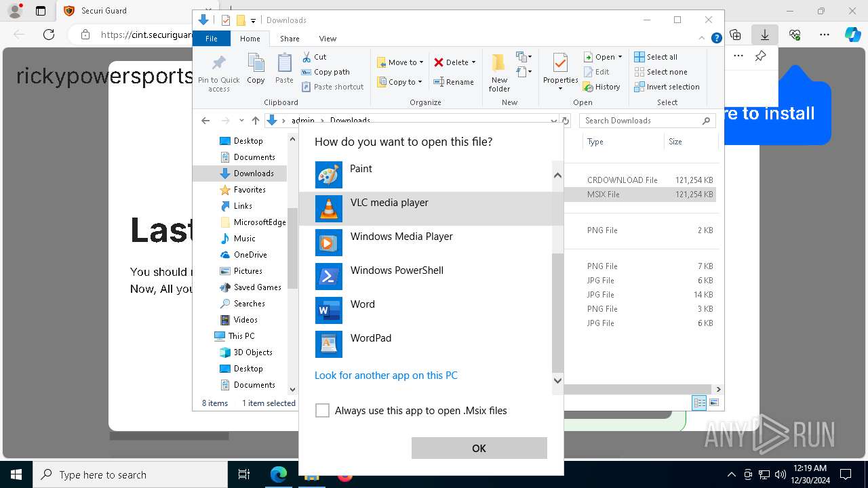Show file History
The image size is (868, 488).
coord(602,87)
